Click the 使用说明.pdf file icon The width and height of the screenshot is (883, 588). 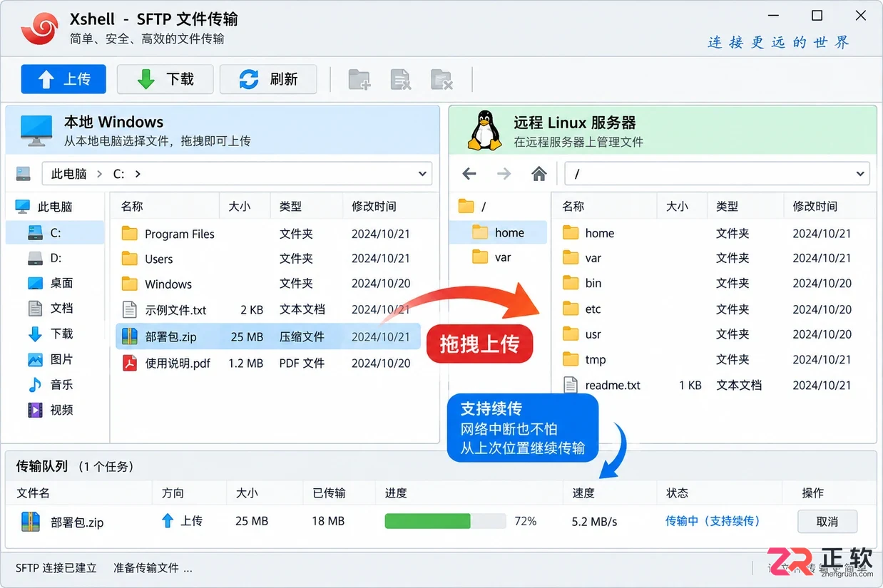tap(129, 363)
